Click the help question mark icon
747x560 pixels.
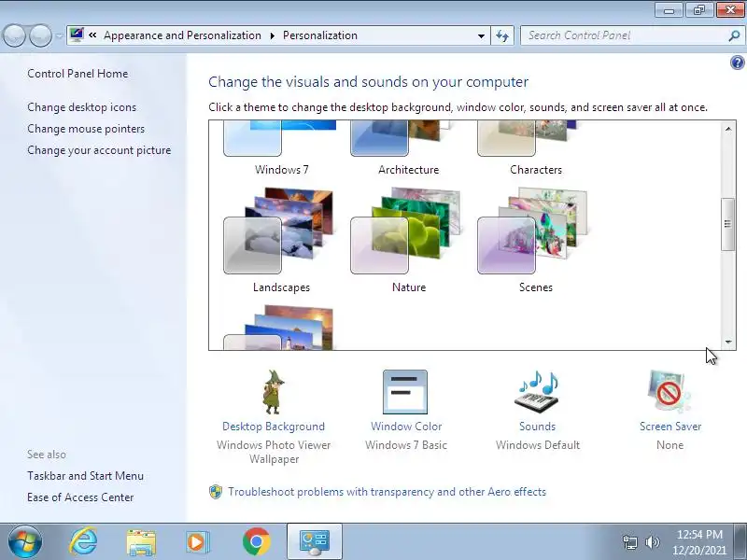pyautogui.click(x=737, y=63)
